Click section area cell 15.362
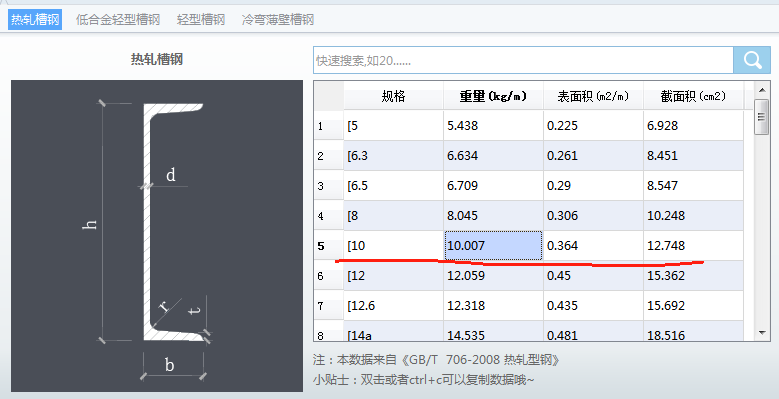Image resolution: width=779 pixels, height=399 pixels. 694,276
